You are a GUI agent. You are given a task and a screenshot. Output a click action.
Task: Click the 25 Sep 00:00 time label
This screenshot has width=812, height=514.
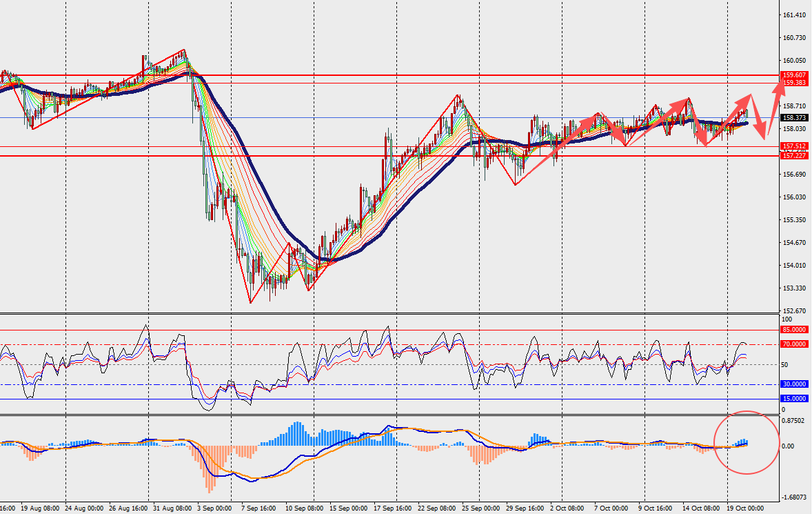pyautogui.click(x=481, y=508)
